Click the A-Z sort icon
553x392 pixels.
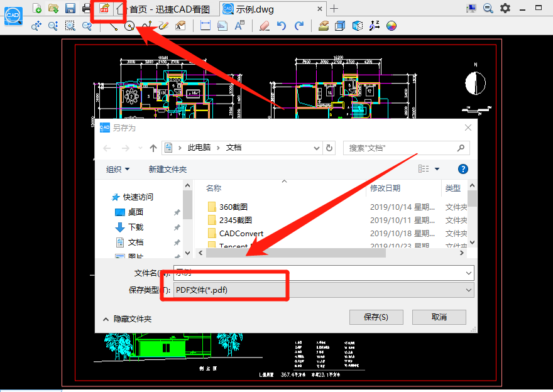coord(374,26)
